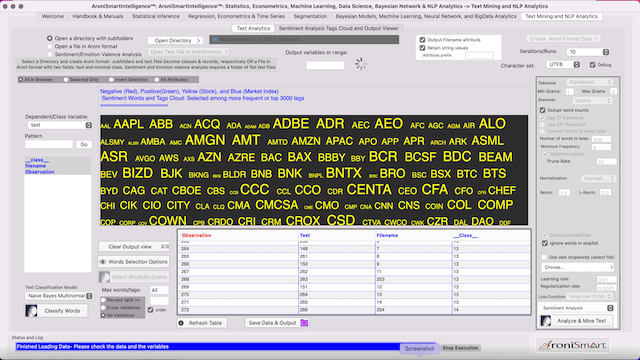The height and width of the screenshot is (360, 640).
Task: Disable the Debug checkbox
Action: [x=593, y=64]
